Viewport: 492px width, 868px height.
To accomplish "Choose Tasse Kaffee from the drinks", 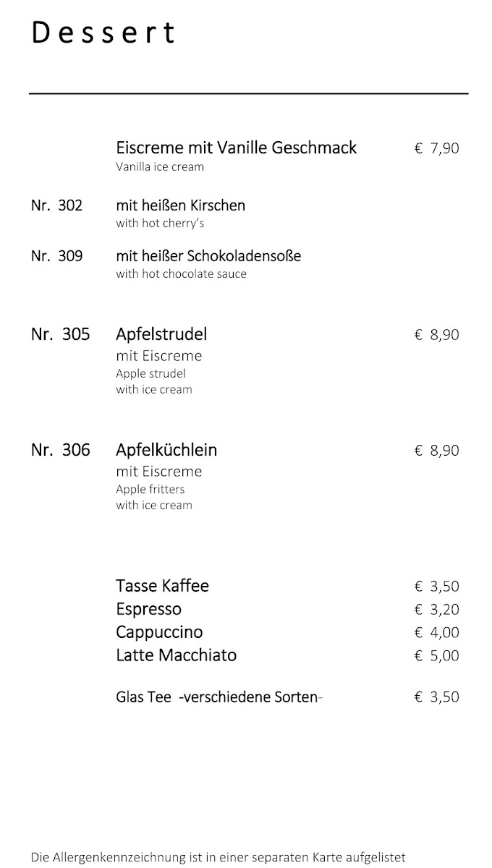I will pos(162,586).
